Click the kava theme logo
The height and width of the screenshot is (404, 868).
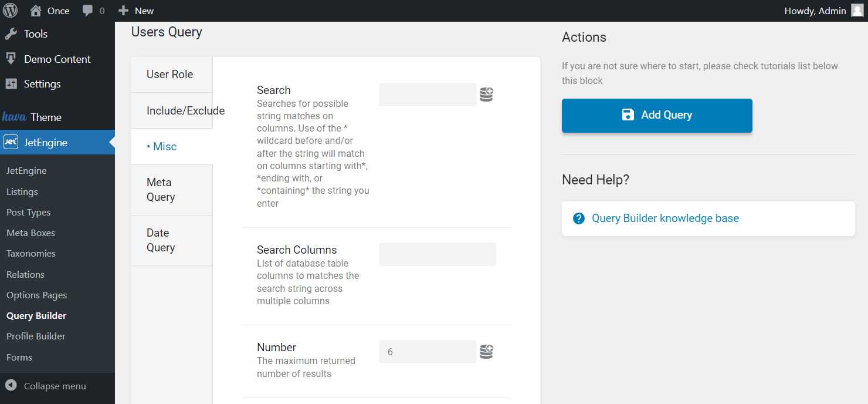coord(14,117)
